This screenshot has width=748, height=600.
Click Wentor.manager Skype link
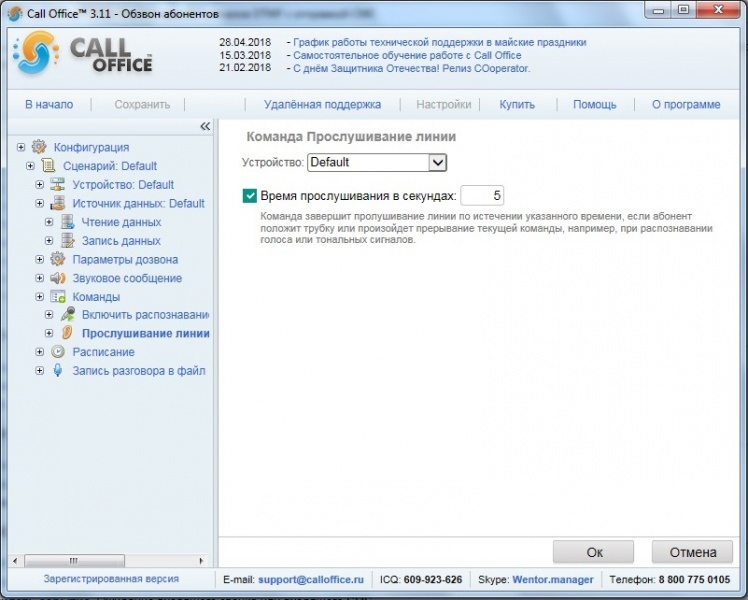553,579
